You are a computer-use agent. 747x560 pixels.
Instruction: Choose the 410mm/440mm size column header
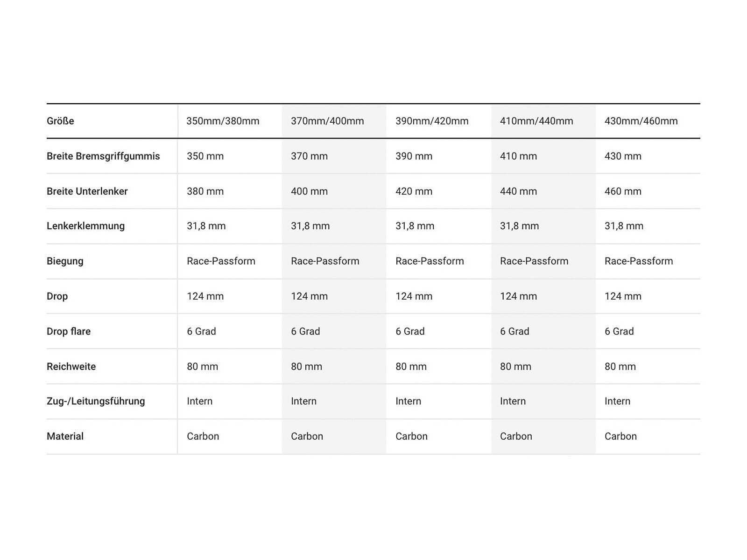536,121
